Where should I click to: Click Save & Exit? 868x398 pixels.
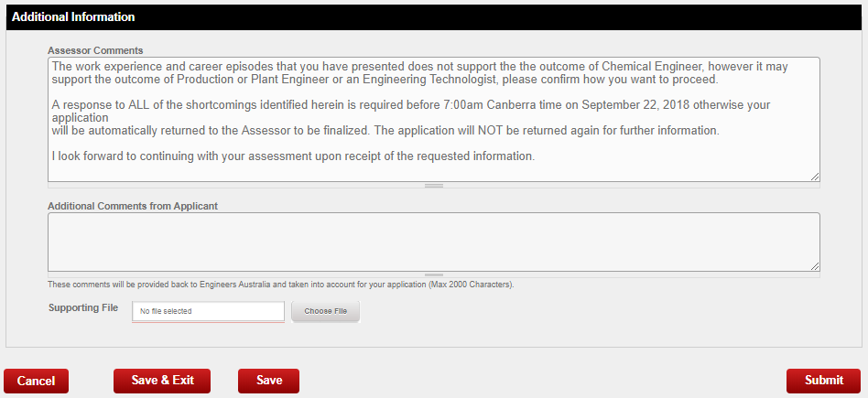tap(162, 381)
